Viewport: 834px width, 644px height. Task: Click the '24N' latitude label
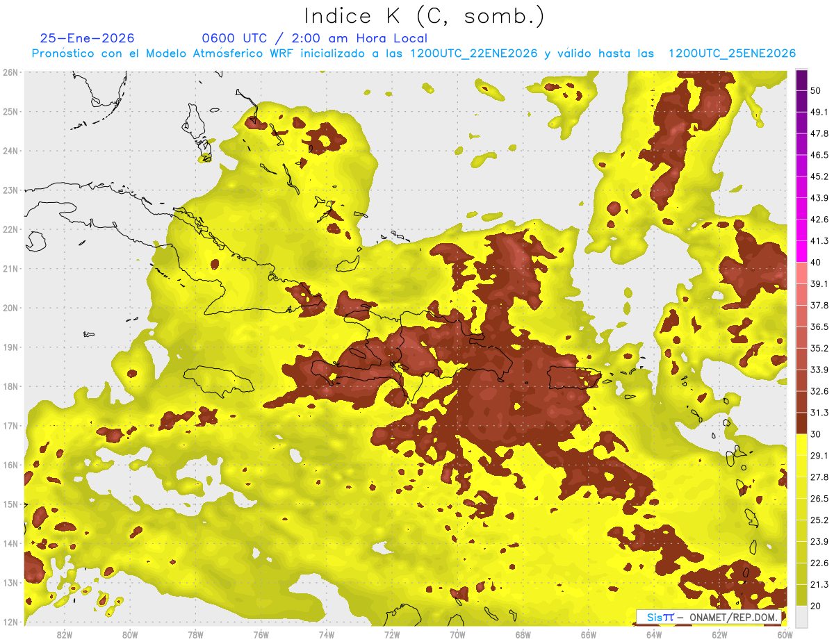coord(10,151)
